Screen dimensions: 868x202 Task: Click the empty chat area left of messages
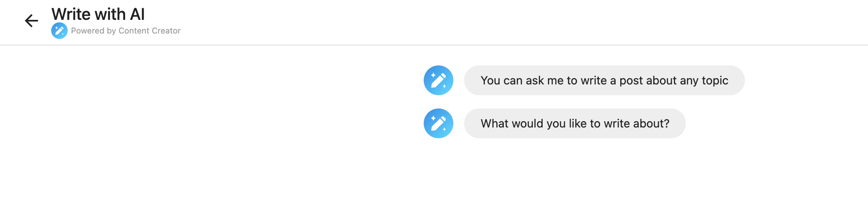(206, 103)
